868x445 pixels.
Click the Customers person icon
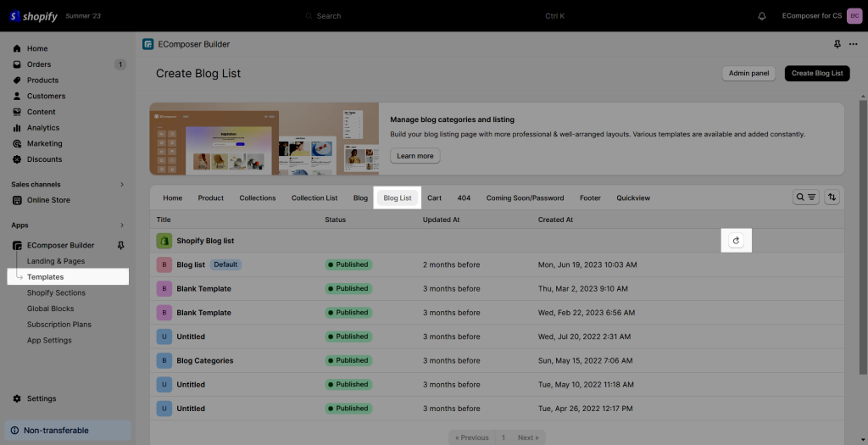click(x=17, y=96)
